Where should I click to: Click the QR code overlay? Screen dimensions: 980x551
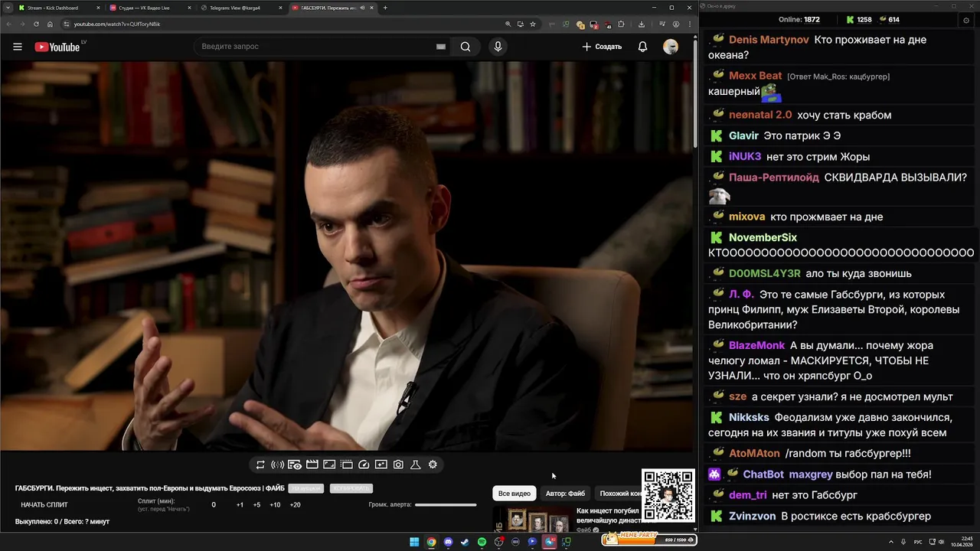tap(668, 495)
